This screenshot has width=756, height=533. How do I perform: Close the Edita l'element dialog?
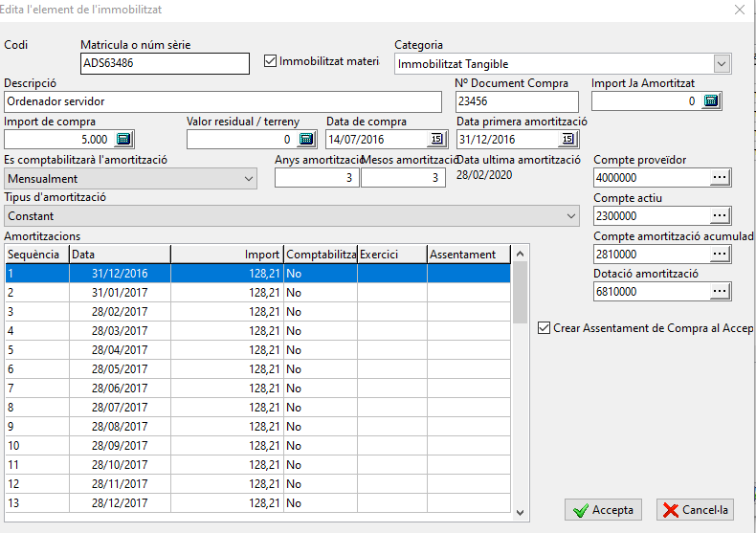coord(740,10)
